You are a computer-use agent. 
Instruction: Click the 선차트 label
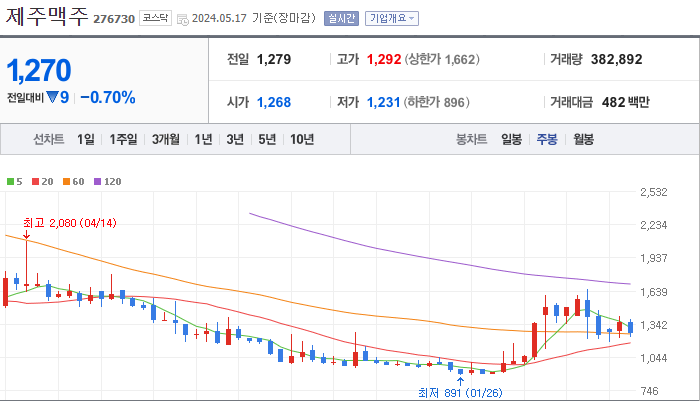point(49,139)
